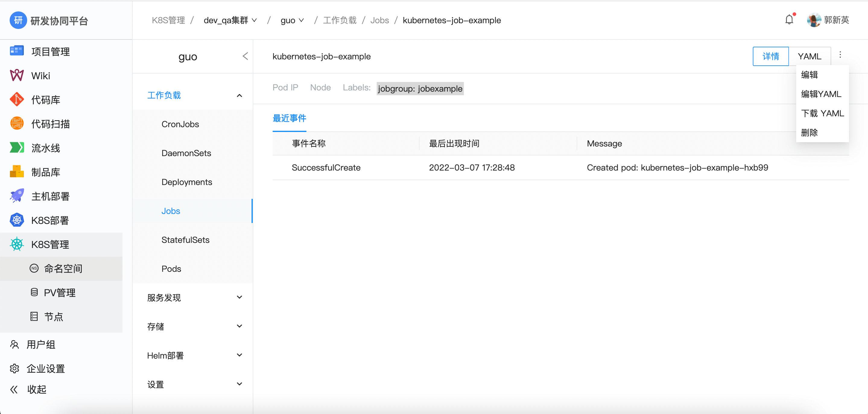This screenshot has height=414, width=868.
Task: Click the 制品库 boxes icon
Action: coord(17,172)
